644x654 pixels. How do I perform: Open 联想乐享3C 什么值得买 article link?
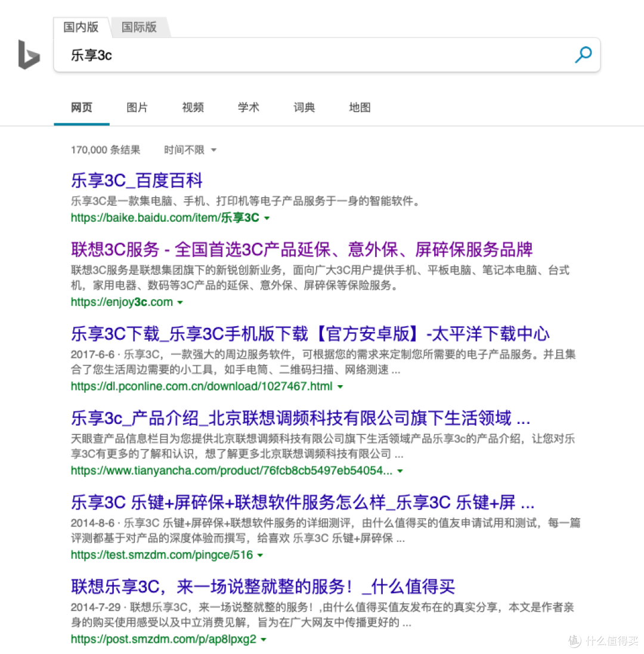(x=263, y=587)
